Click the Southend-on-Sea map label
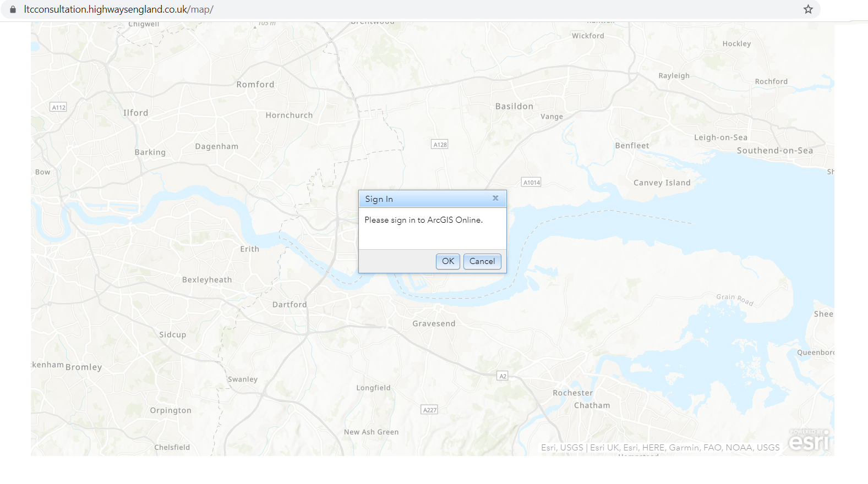This screenshot has width=868, height=484. pyautogui.click(x=775, y=151)
